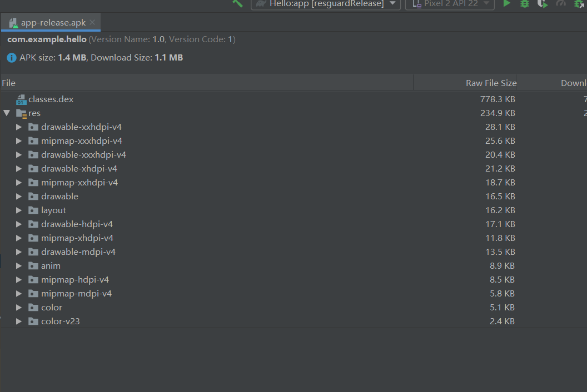Expand the drawable-hdpi-v4 folder
The image size is (587, 392).
(18, 224)
